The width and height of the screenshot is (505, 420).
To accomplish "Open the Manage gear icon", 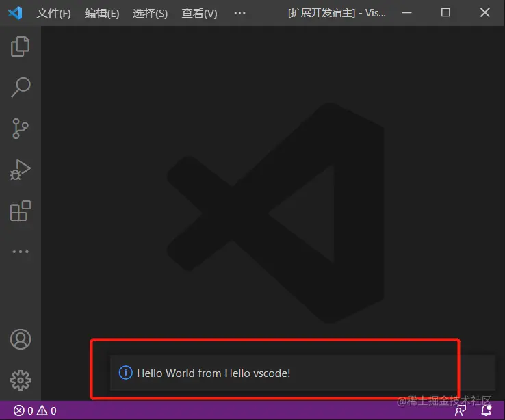I will click(x=21, y=380).
